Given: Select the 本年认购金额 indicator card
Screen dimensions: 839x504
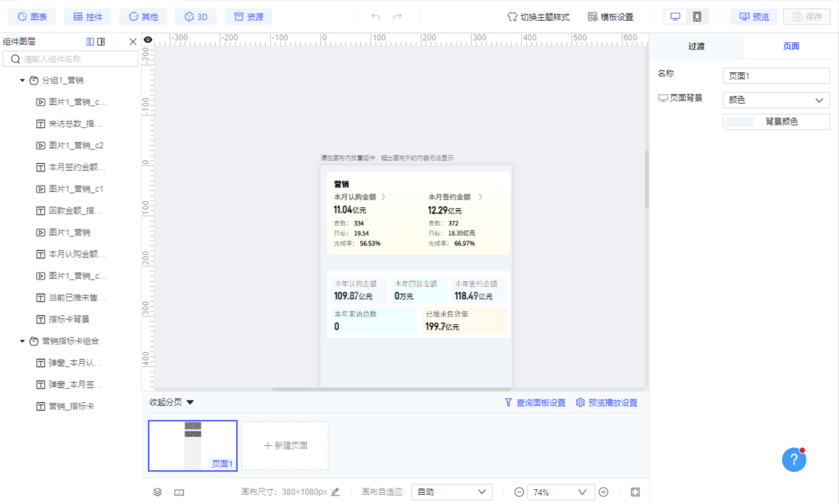Looking at the screenshot, I should [359, 290].
